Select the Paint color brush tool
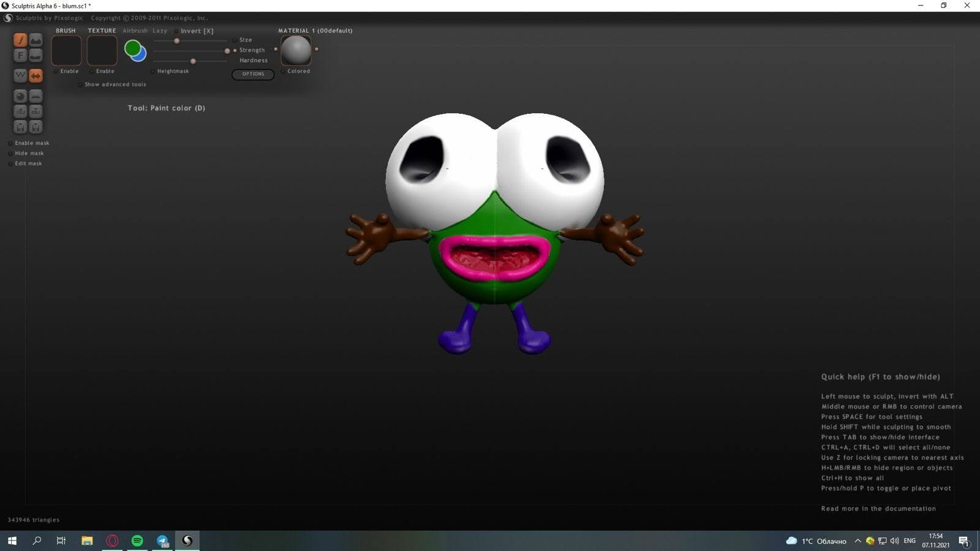 tap(20, 40)
